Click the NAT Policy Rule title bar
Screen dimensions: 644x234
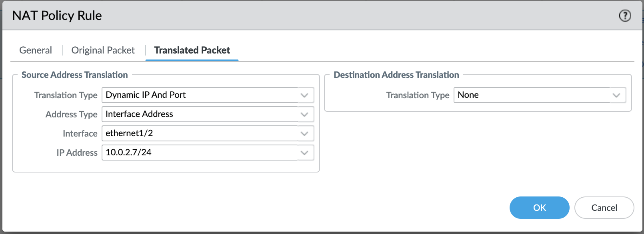(57, 15)
